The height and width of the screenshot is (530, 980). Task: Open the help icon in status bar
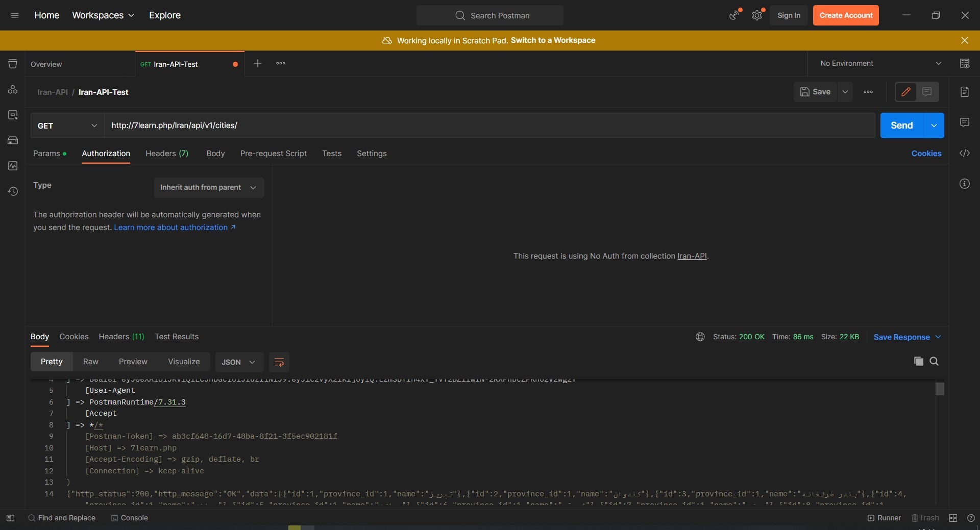[971, 518]
